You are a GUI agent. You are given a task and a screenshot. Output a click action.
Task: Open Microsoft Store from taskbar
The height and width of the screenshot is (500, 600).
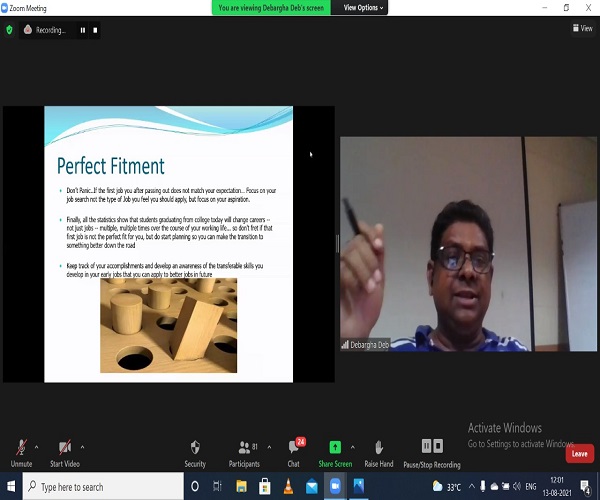click(x=264, y=487)
